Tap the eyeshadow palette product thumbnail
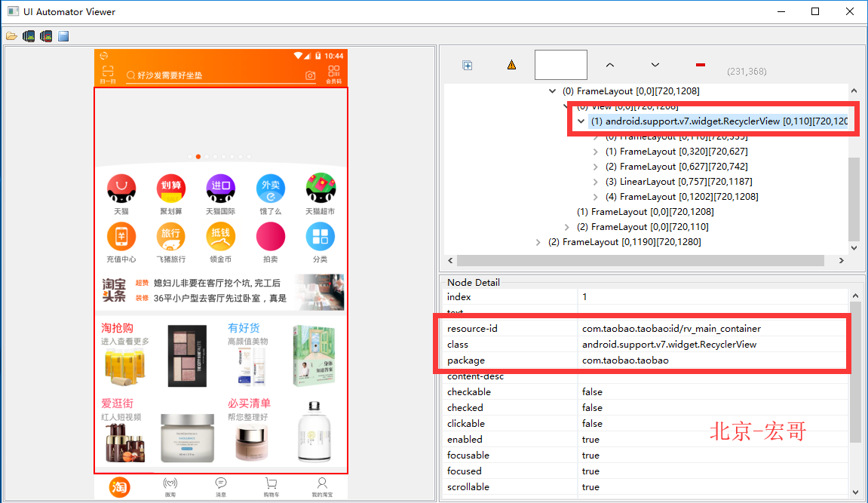This screenshot has height=503, width=868. tap(187, 356)
